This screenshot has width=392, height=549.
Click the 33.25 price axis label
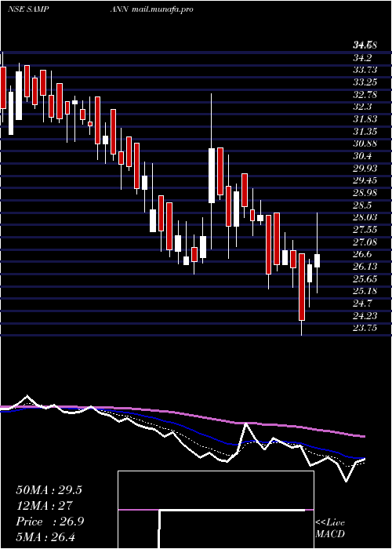click(365, 82)
